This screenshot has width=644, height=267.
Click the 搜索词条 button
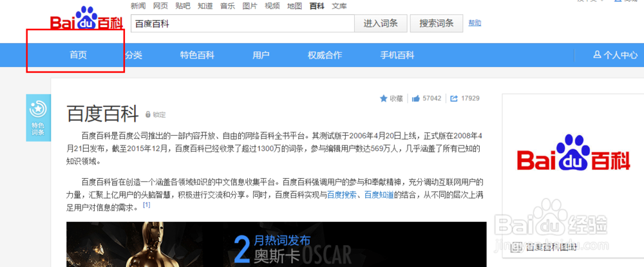[436, 23]
